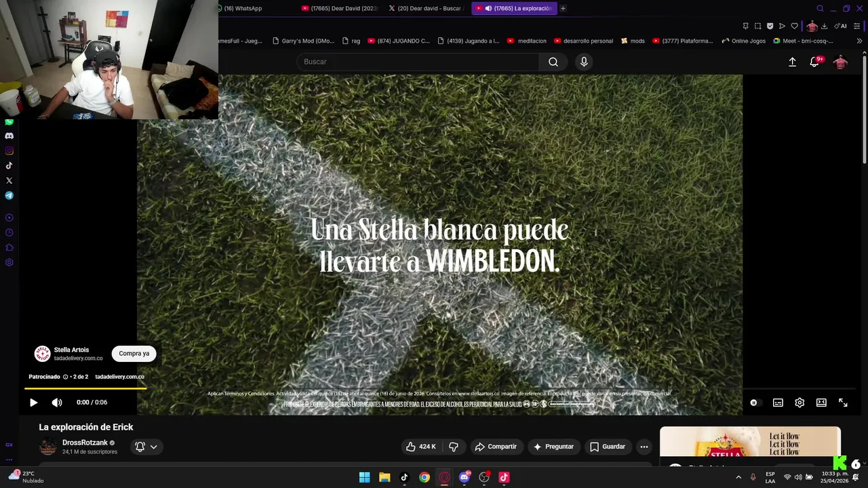
Task: Open the browser AI assistant button
Action: [x=840, y=26]
